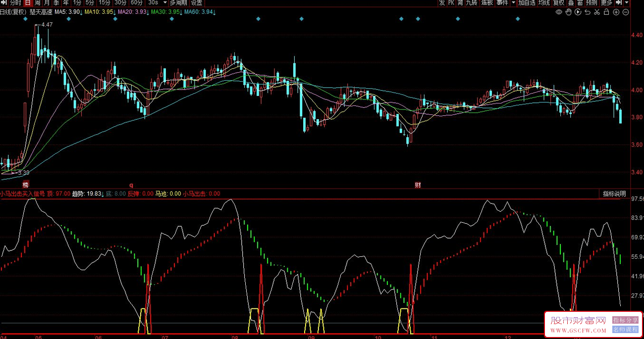Open the dropdown arrow next to 30s

tap(165, 2)
